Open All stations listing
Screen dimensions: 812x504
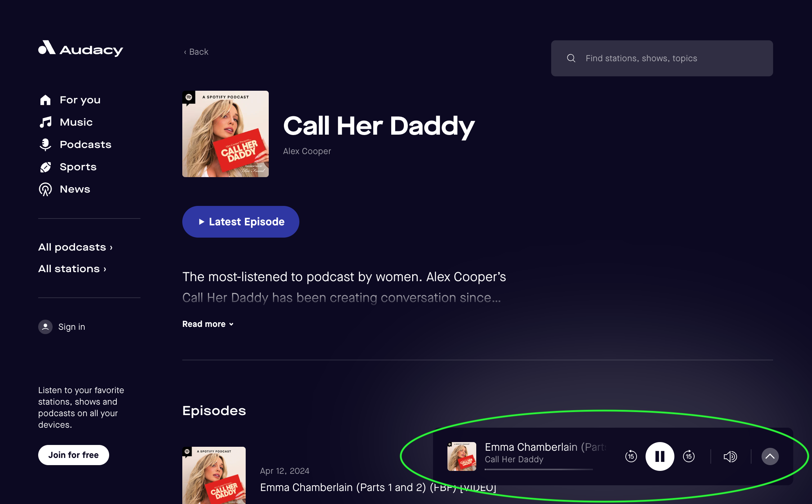point(72,269)
